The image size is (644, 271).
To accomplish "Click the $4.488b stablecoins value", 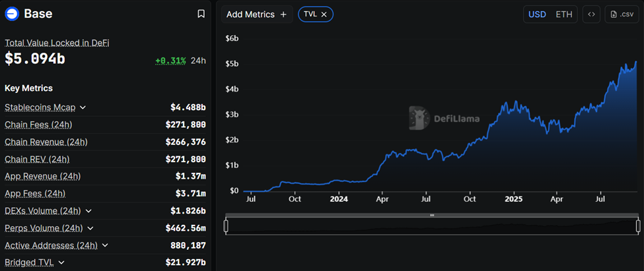I will point(188,107).
